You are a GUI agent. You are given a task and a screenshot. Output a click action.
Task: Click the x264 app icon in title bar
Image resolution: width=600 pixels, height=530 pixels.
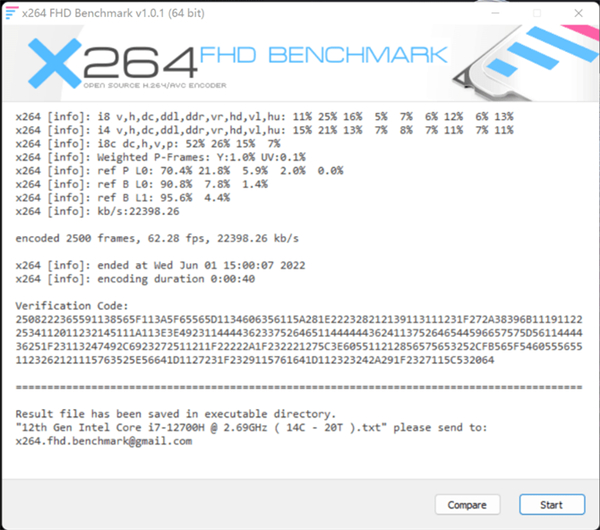pos(11,13)
